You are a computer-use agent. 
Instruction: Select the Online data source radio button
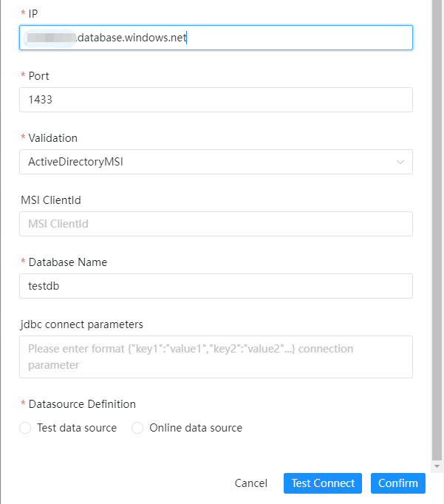pos(137,428)
